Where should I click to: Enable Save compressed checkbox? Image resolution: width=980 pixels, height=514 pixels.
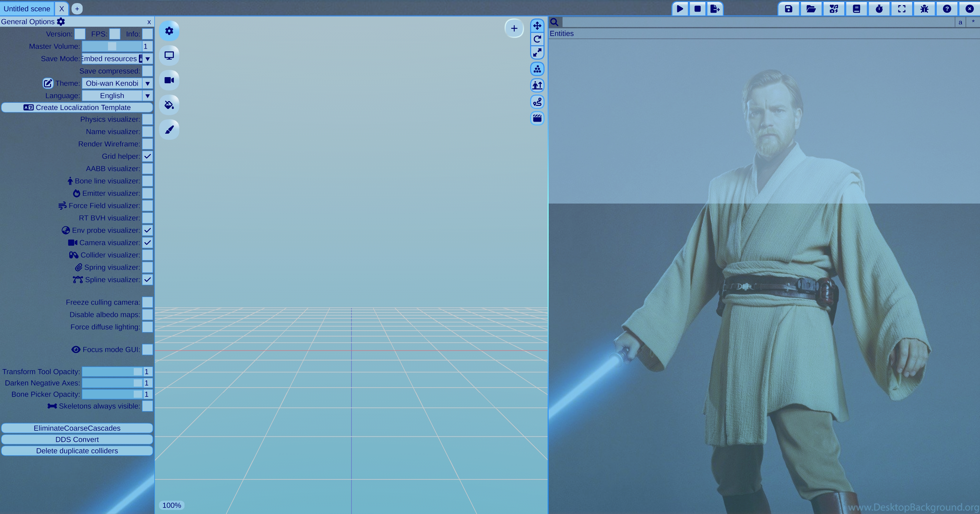147,71
